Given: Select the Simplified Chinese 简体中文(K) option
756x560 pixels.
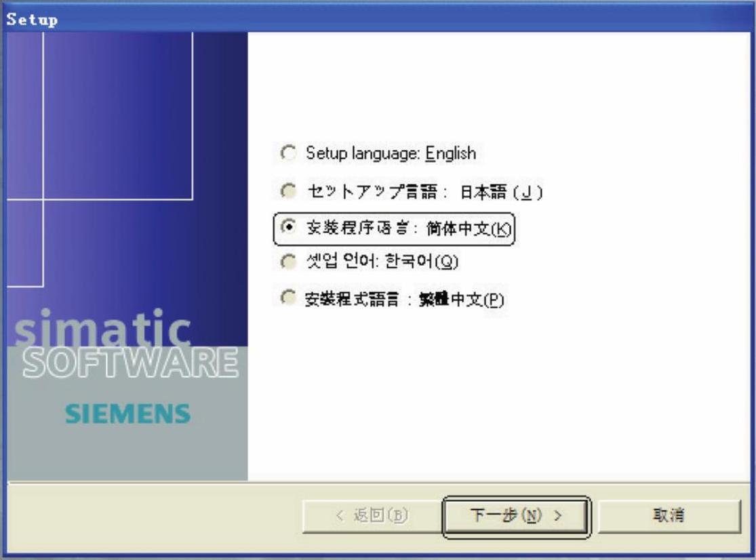Looking at the screenshot, I should tap(288, 226).
